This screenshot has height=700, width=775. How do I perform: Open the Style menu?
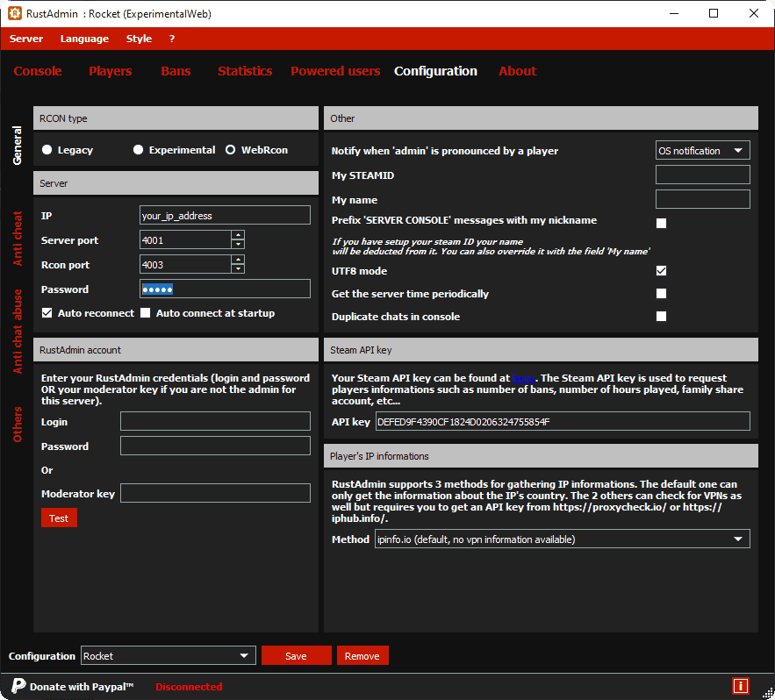[x=139, y=39]
